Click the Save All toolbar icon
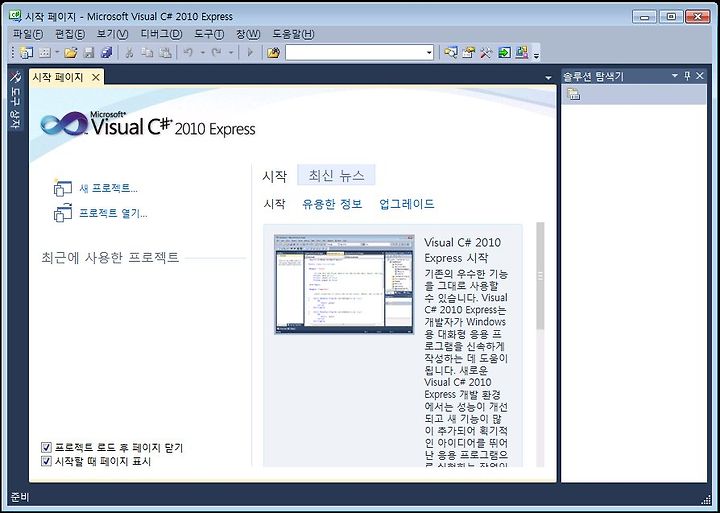The width and height of the screenshot is (720, 513). tap(107, 53)
